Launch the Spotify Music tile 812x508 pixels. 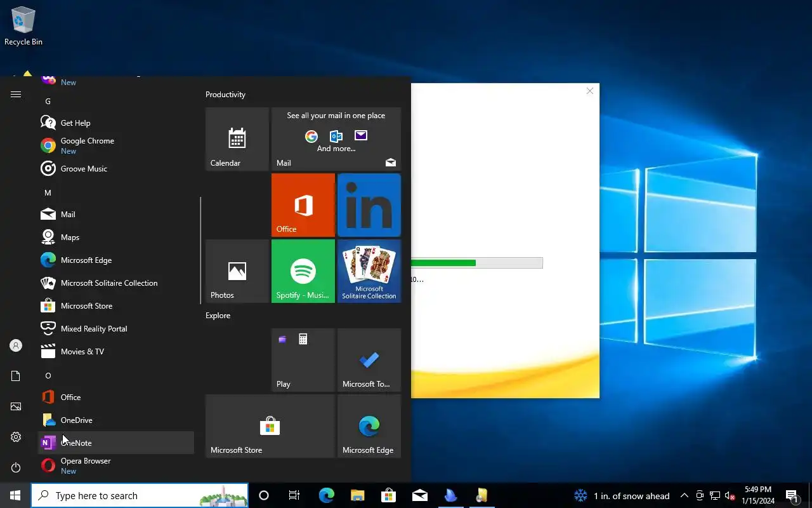(x=303, y=271)
